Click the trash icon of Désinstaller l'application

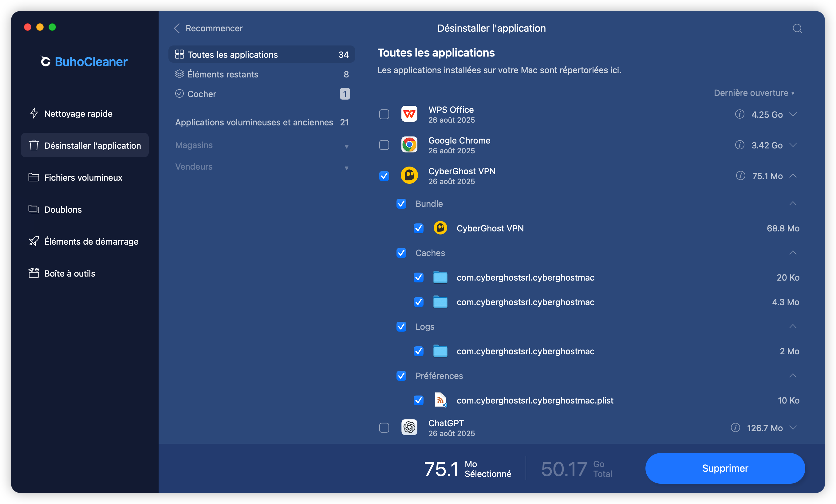34,145
